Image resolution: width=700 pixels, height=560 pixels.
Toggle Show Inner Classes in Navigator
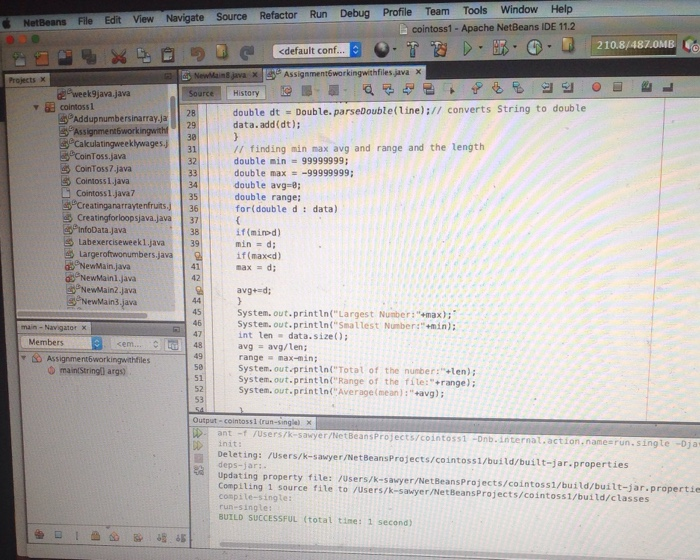[x=114, y=536]
